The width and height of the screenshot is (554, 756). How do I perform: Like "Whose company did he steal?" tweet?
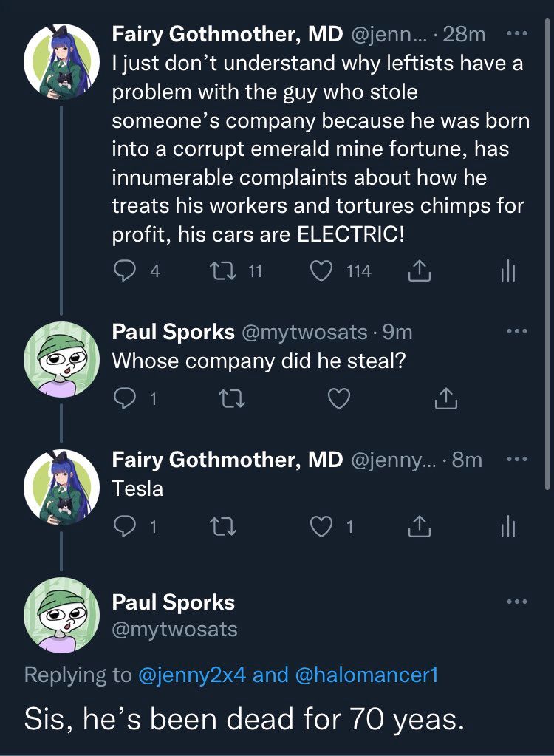click(338, 399)
